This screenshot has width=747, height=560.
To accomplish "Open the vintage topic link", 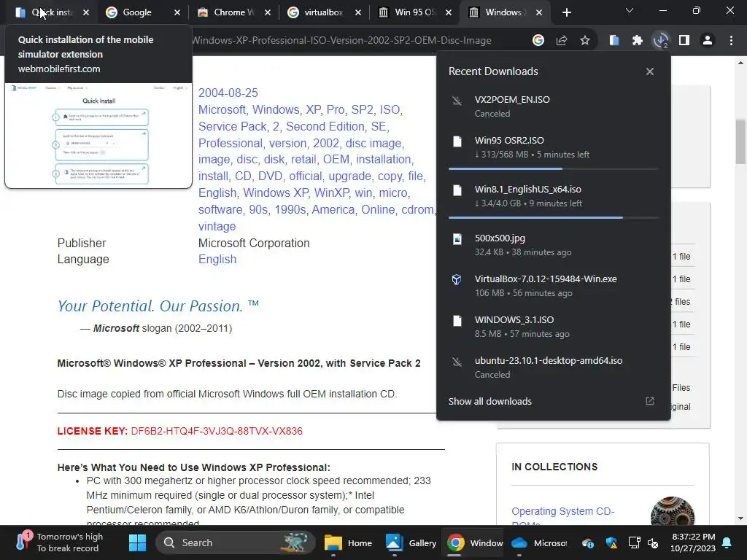I will tap(217, 226).
